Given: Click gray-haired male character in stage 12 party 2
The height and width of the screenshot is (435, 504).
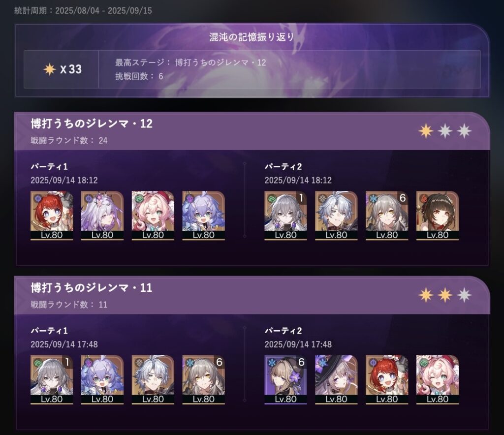Looking at the screenshot, I should coord(336,216).
